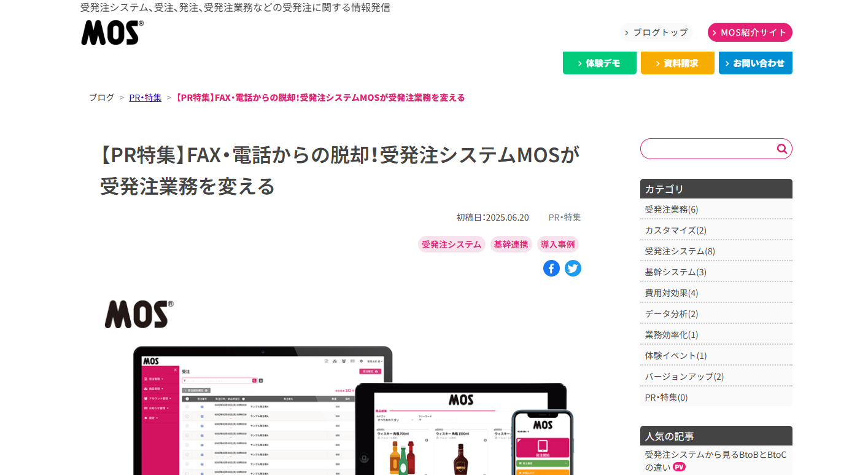Click the 資料請求 button
Image resolution: width=868 pixels, height=475 pixels.
coord(678,63)
